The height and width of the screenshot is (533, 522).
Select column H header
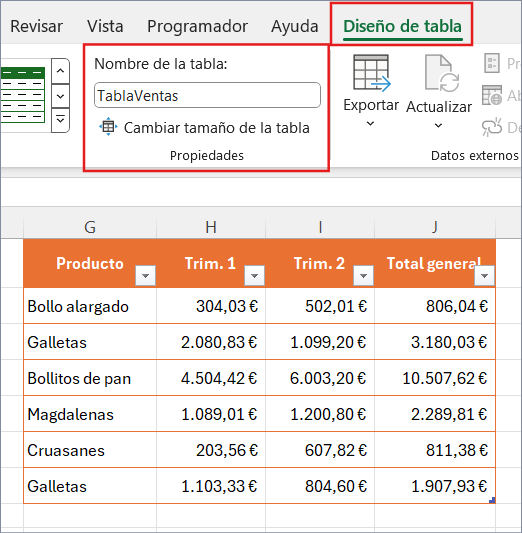(211, 227)
